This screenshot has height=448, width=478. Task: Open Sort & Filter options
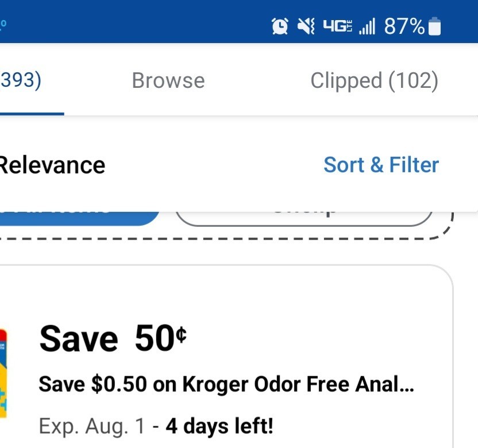tap(381, 165)
